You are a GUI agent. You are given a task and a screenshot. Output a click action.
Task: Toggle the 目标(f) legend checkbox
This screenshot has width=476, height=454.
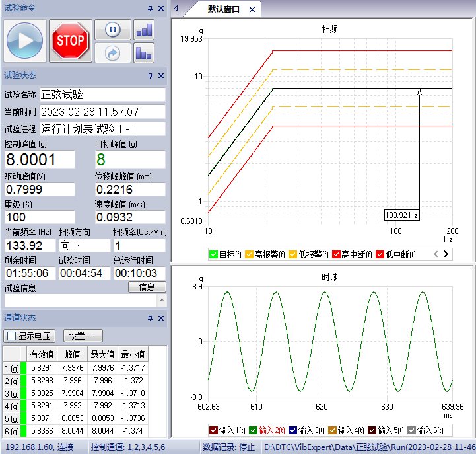213,254
